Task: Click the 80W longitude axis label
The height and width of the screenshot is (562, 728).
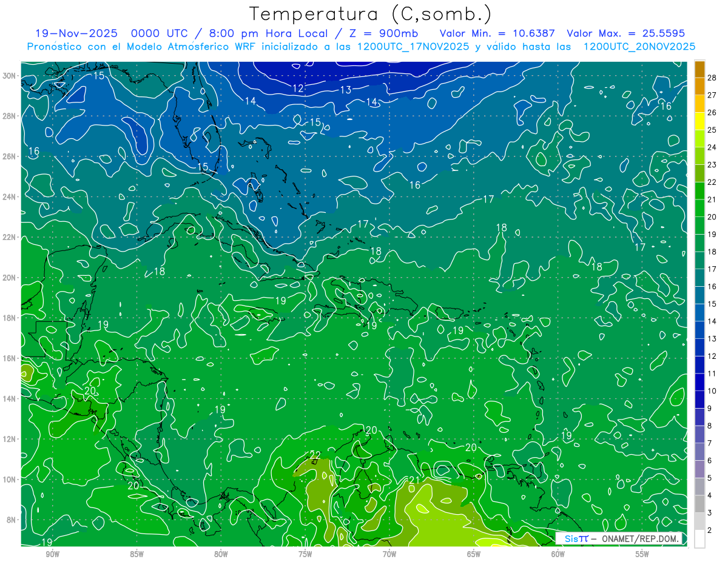Action: 221,554
